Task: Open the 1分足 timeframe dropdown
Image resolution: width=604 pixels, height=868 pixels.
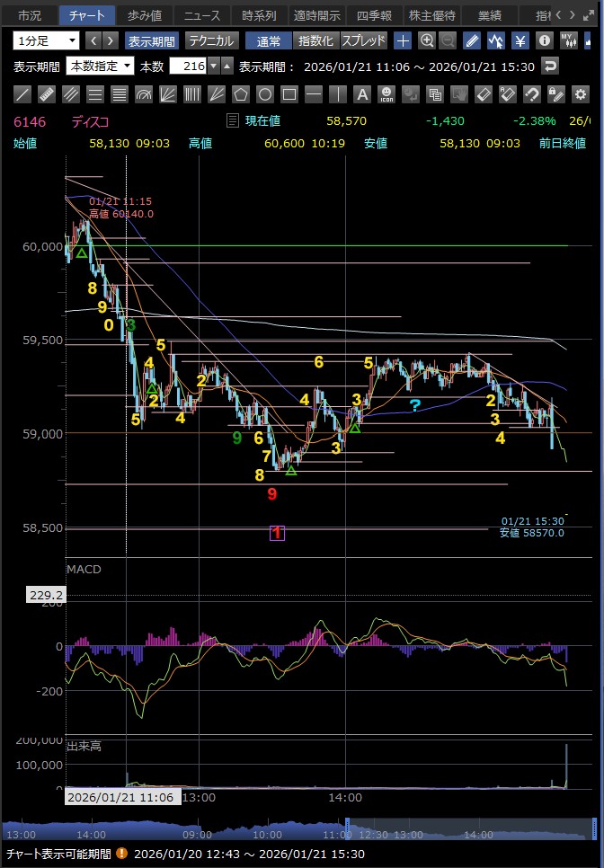Action: pos(46,40)
